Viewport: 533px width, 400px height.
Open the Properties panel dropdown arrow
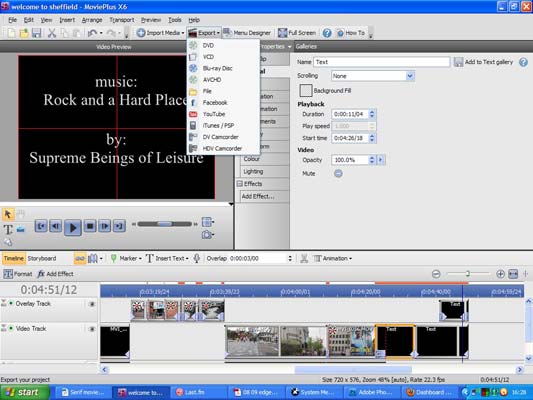(x=289, y=47)
